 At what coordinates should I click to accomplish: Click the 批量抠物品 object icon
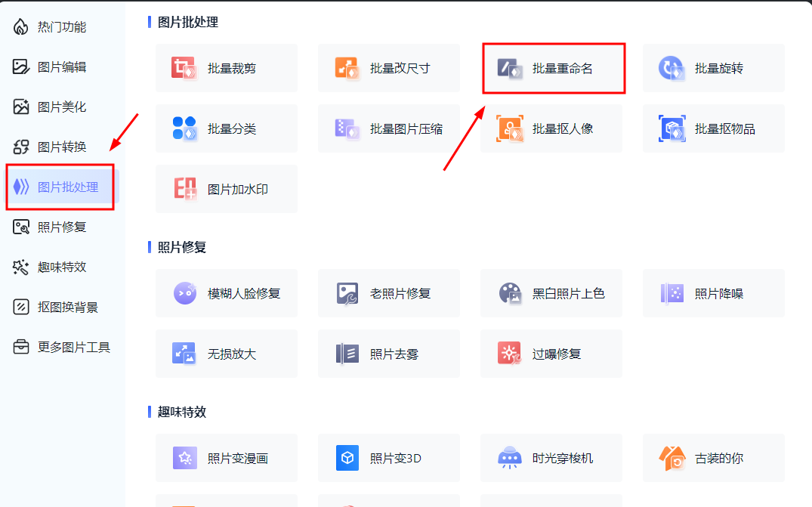coord(672,128)
